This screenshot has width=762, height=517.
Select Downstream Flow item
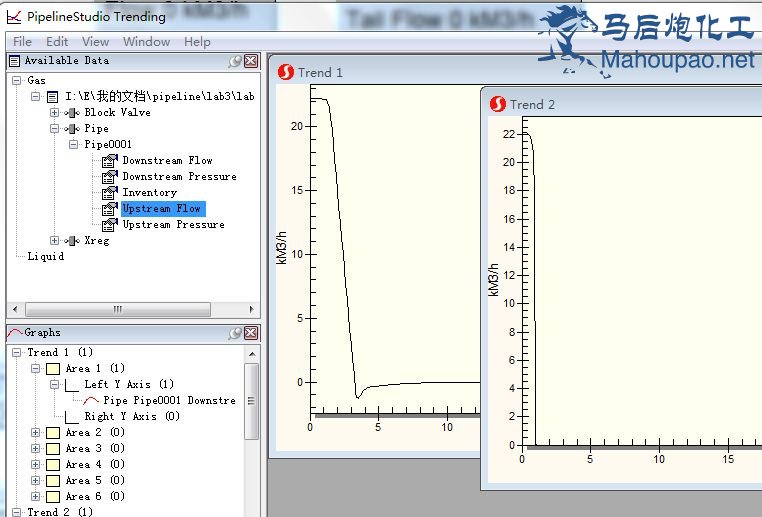167,160
